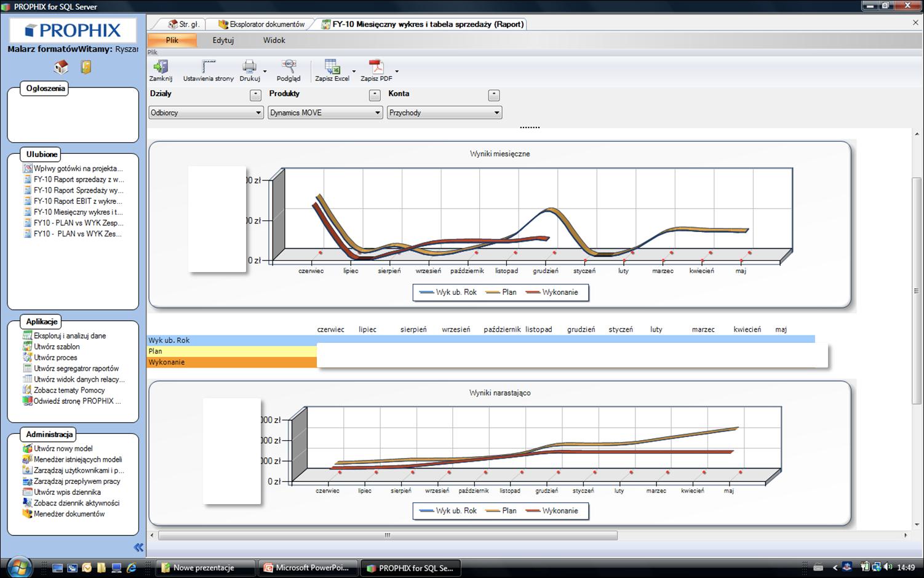Switch to the Plik ribbon tab
The image size is (924, 578).
pos(172,40)
